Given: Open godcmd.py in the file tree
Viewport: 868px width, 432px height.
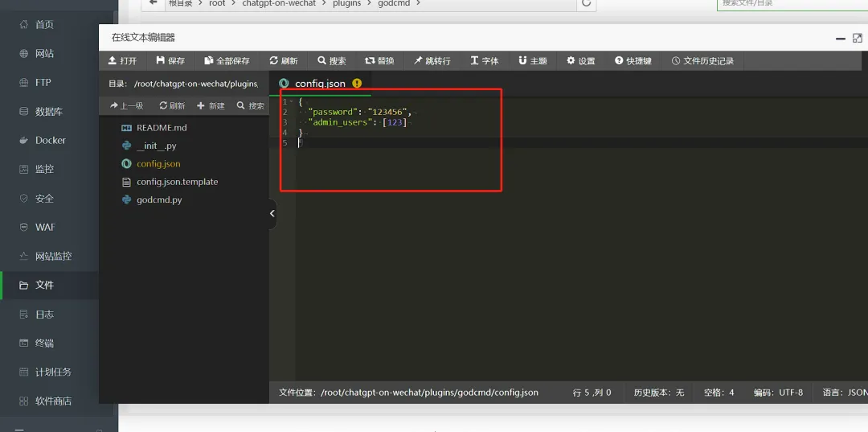Looking at the screenshot, I should pos(159,200).
